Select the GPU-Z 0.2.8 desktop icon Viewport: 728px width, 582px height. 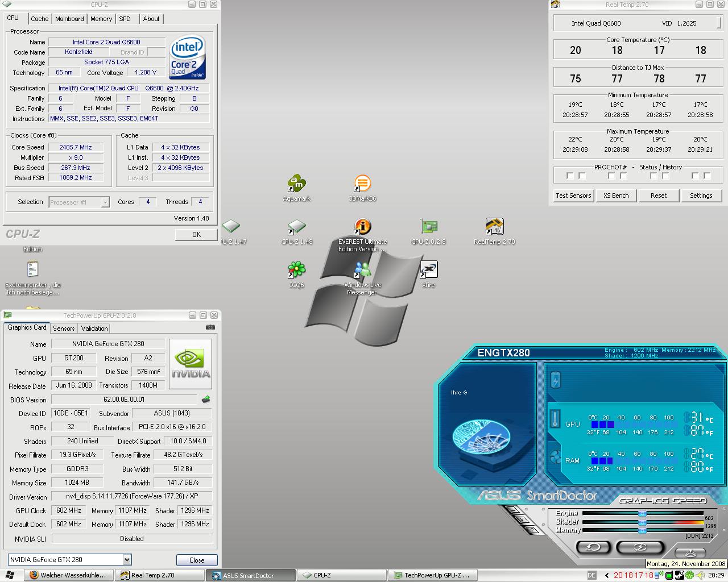tap(428, 231)
